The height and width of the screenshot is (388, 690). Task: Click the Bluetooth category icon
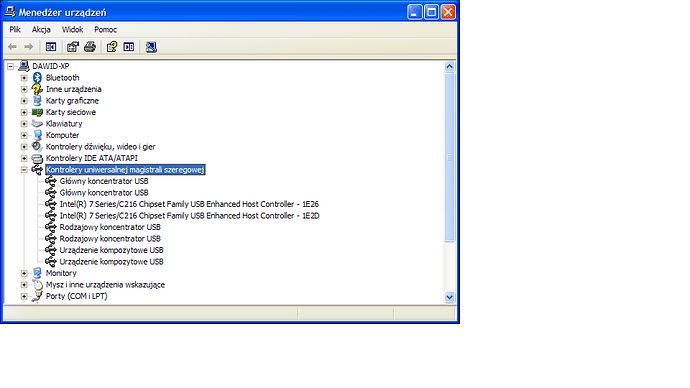(37, 77)
